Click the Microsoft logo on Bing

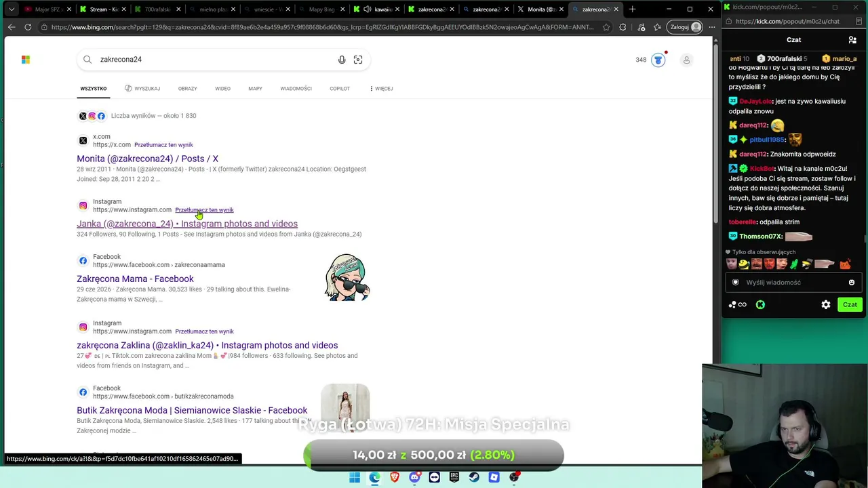[26, 60]
